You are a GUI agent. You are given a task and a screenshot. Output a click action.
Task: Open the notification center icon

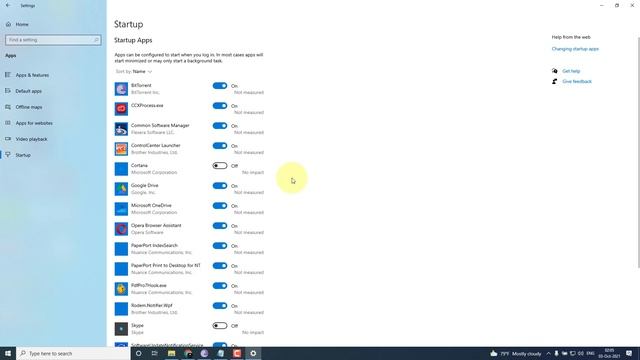tap(629, 353)
